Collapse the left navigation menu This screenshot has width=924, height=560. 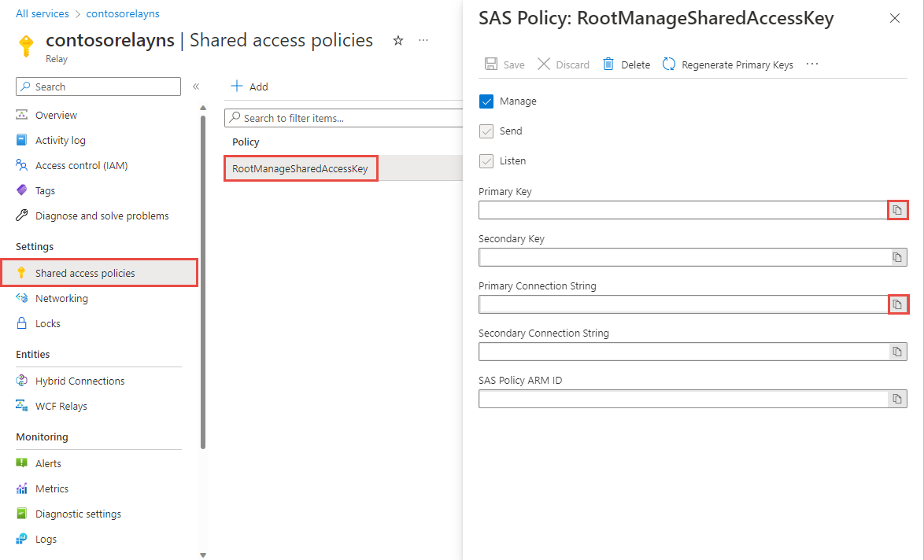(196, 87)
